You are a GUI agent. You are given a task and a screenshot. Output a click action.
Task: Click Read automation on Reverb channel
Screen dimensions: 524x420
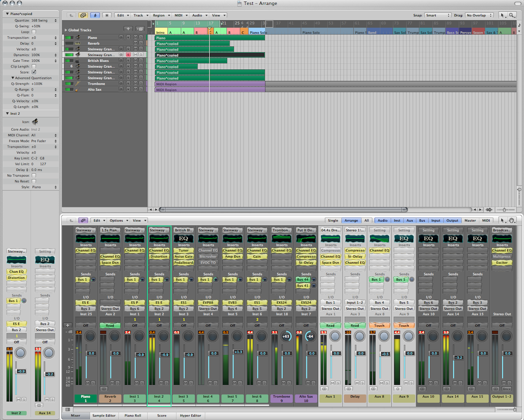tap(110, 326)
